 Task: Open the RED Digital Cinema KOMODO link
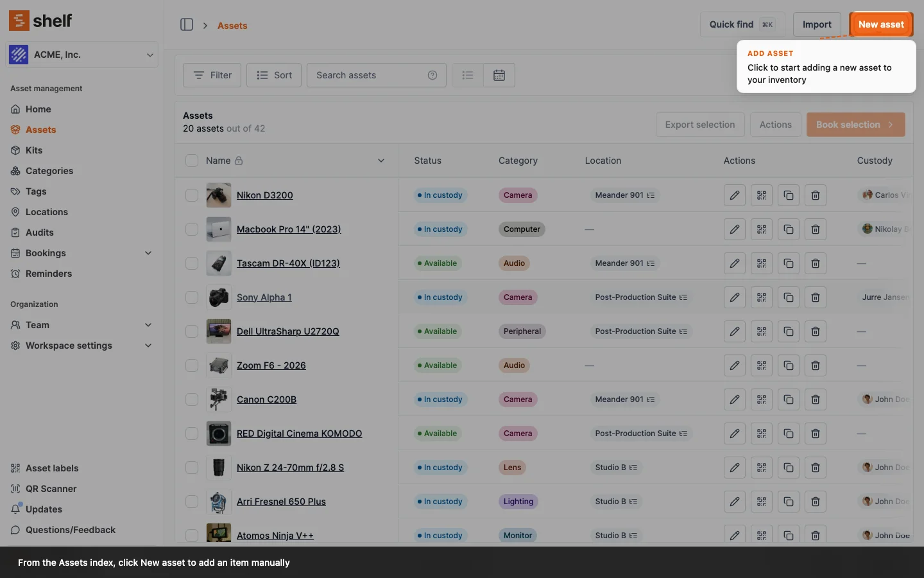pyautogui.click(x=299, y=433)
